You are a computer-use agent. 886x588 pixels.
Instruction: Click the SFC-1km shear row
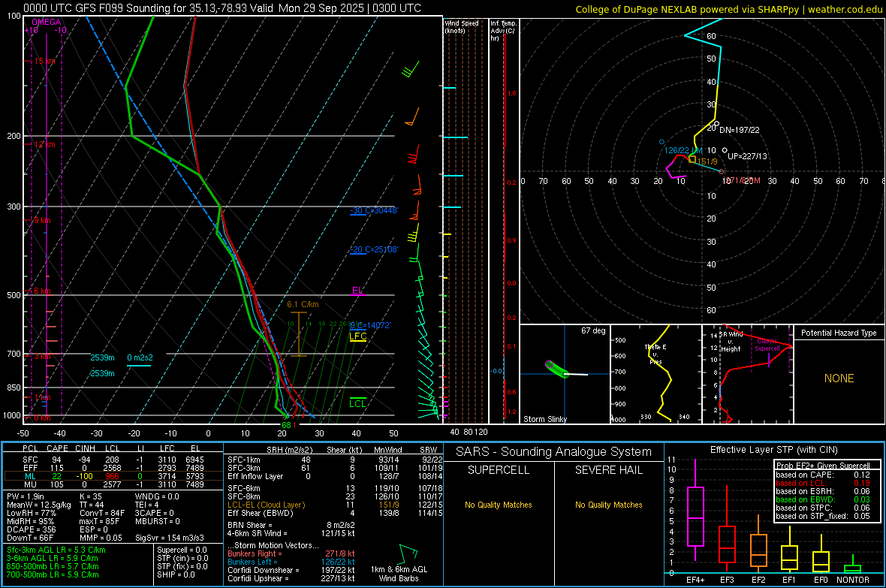coord(335,460)
